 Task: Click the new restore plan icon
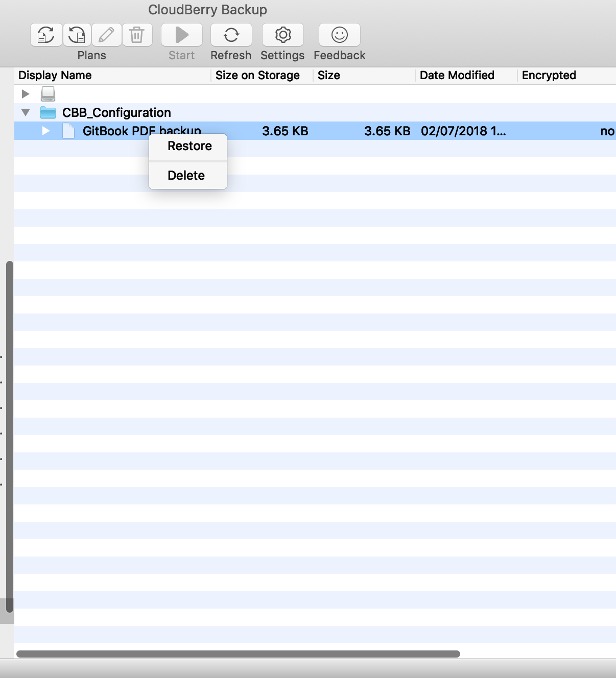(77, 35)
